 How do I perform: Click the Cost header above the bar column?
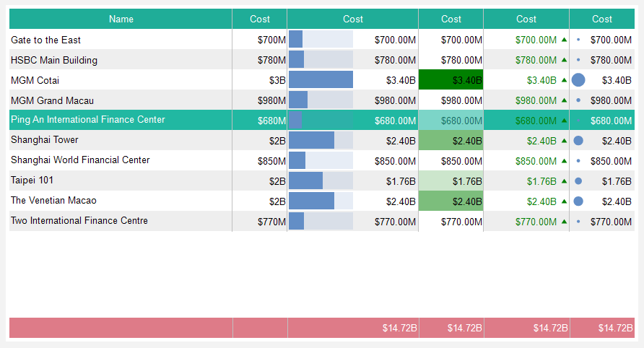pos(353,19)
